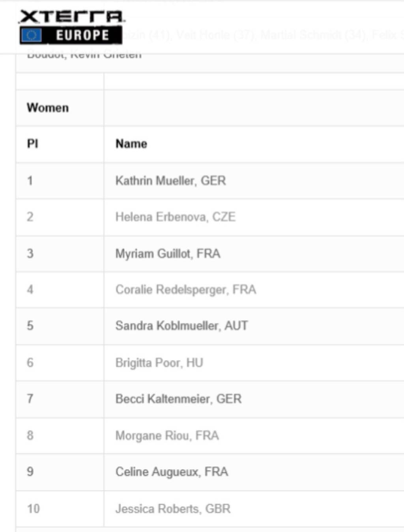This screenshot has height=532, width=404.
Task: Select Coralie Redelsperger, FRA entry
Action: coord(185,289)
